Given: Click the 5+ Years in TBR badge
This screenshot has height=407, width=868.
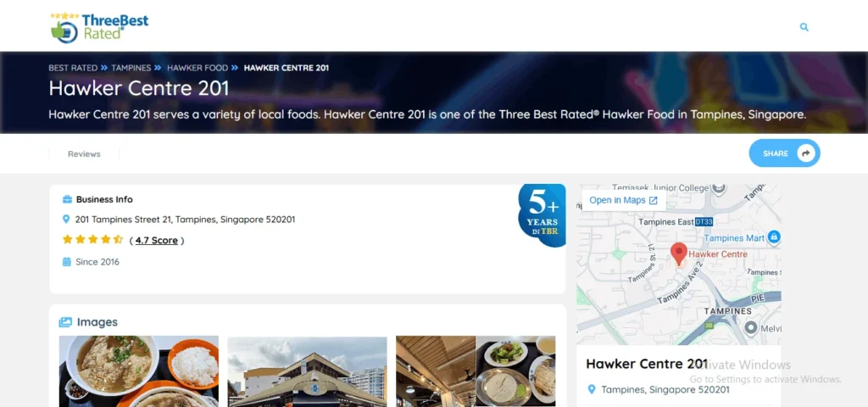Looking at the screenshot, I should [542, 215].
